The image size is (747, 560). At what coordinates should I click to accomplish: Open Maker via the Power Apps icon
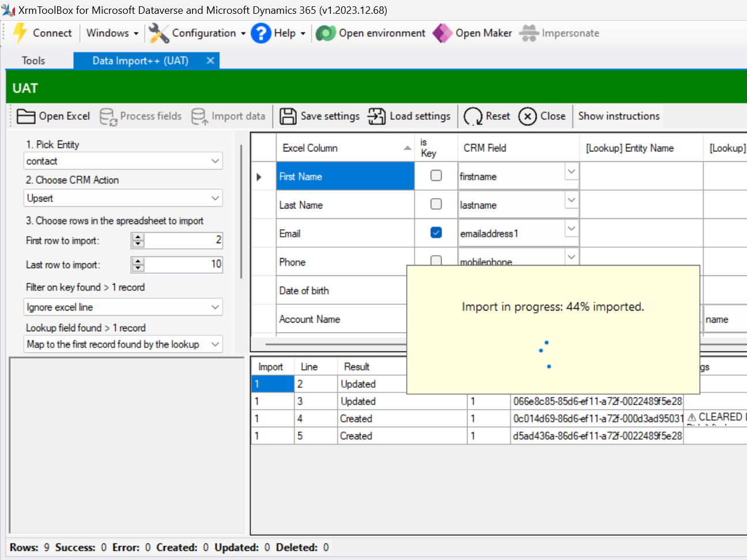[442, 33]
